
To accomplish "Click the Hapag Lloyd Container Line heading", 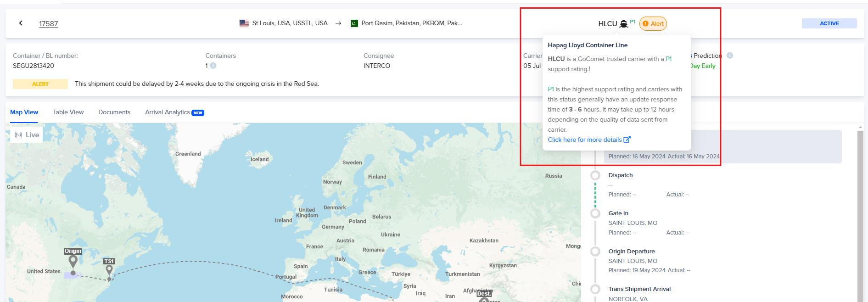I will pyautogui.click(x=588, y=45).
